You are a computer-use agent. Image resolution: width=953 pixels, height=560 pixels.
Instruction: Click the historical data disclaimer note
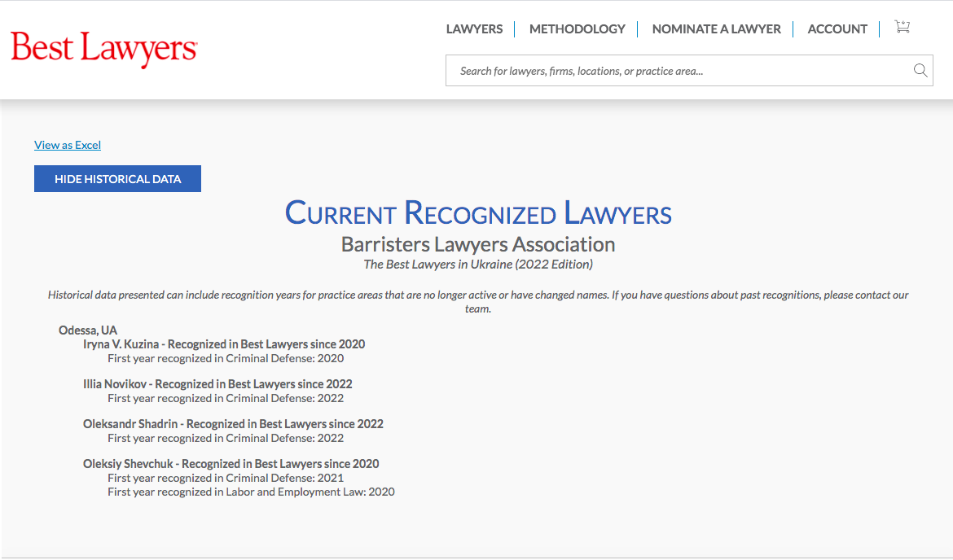click(477, 302)
